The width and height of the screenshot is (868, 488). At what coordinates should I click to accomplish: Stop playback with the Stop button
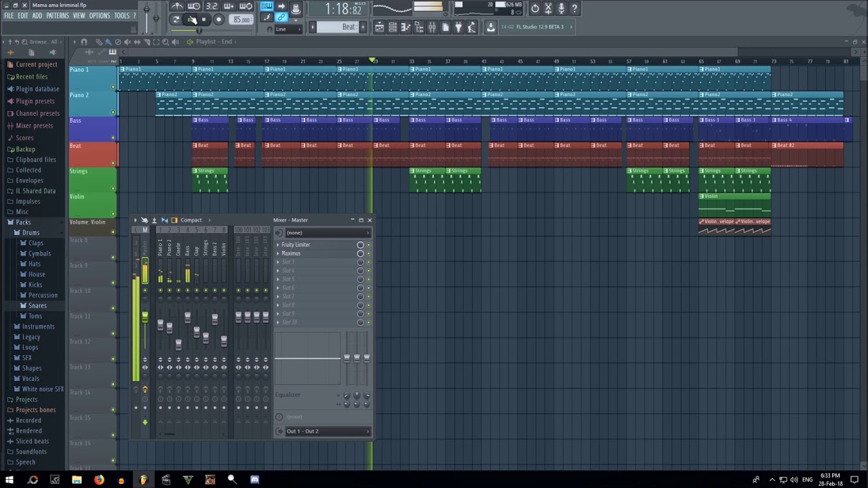[204, 20]
